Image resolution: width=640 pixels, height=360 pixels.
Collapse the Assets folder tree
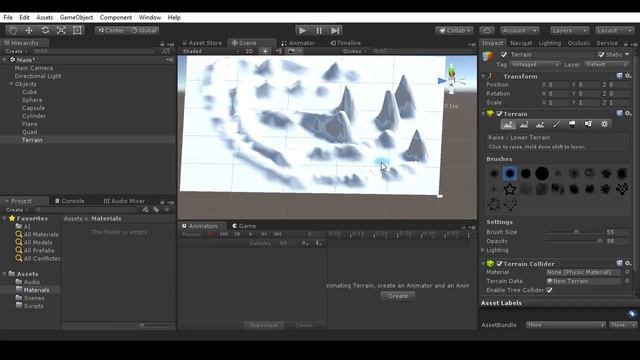[4, 274]
